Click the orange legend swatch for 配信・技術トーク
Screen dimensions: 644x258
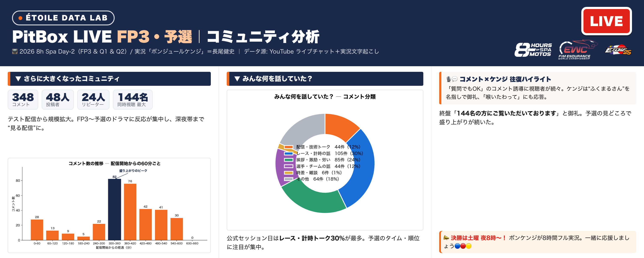(x=289, y=147)
